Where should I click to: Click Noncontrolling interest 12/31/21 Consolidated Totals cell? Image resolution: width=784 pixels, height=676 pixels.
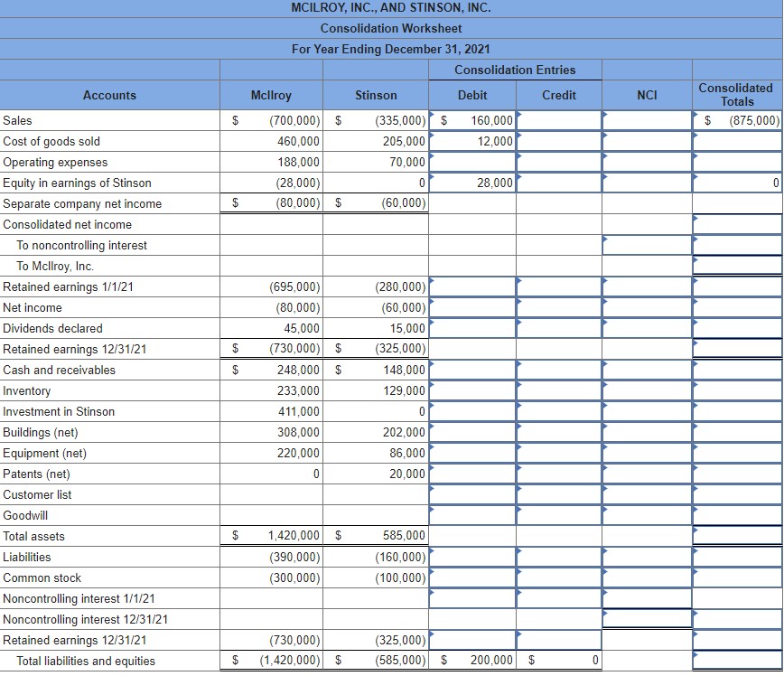pos(738,619)
